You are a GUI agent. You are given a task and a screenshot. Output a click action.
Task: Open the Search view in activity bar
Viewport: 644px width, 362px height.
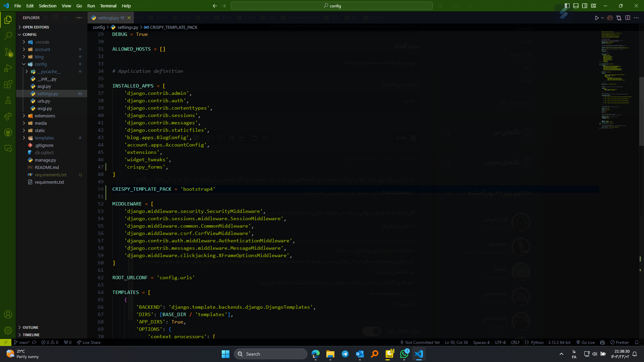(8, 36)
